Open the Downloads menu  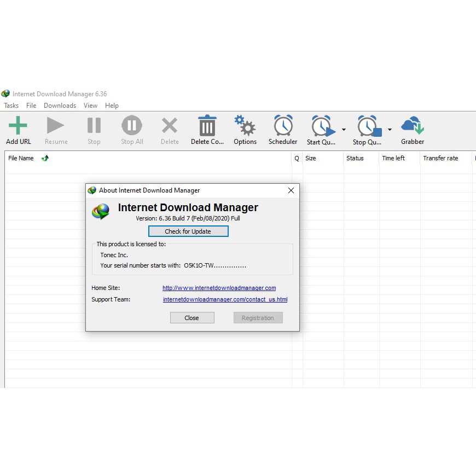(60, 106)
